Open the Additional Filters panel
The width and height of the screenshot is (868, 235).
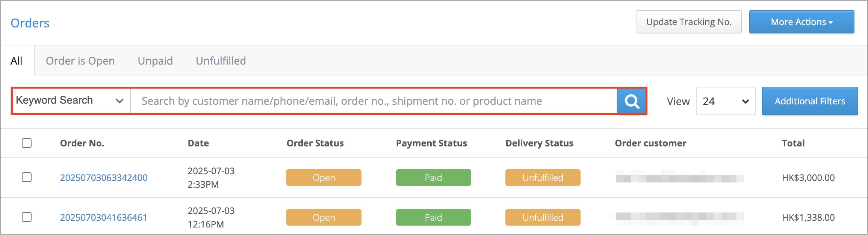(810, 101)
